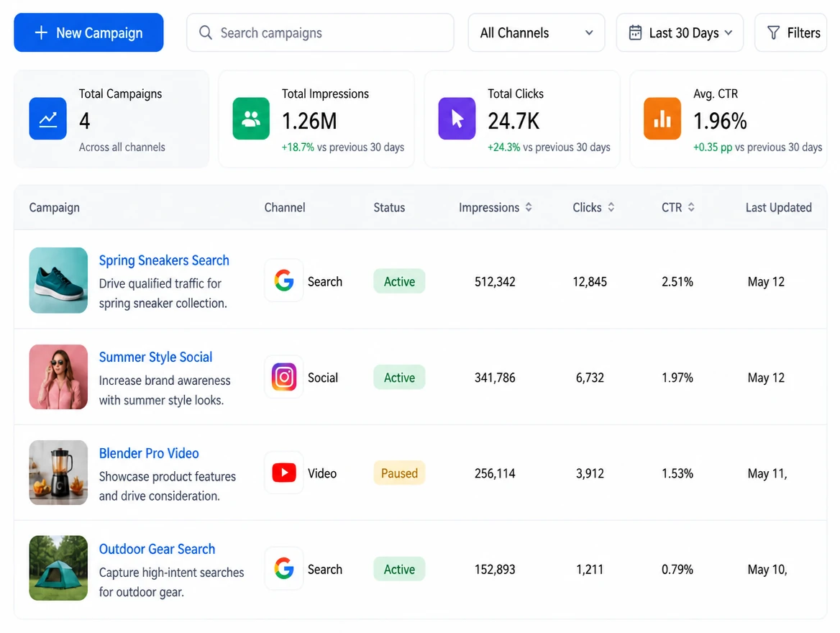The height and width of the screenshot is (633, 840).
Task: Click the magnifier icon in search box
Action: (x=205, y=32)
